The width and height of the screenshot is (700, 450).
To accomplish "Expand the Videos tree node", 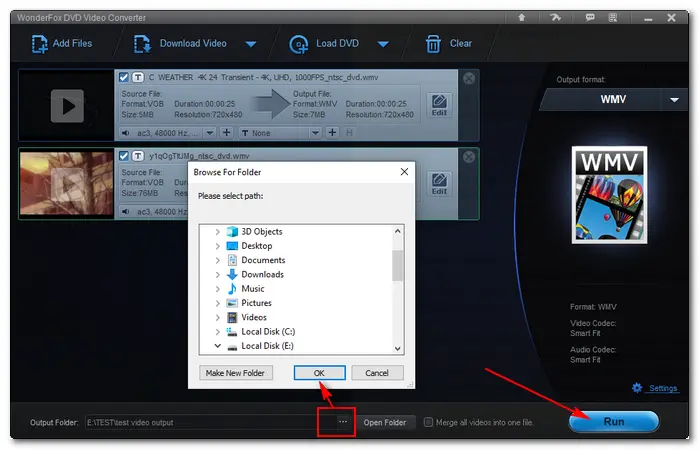I will (x=217, y=317).
